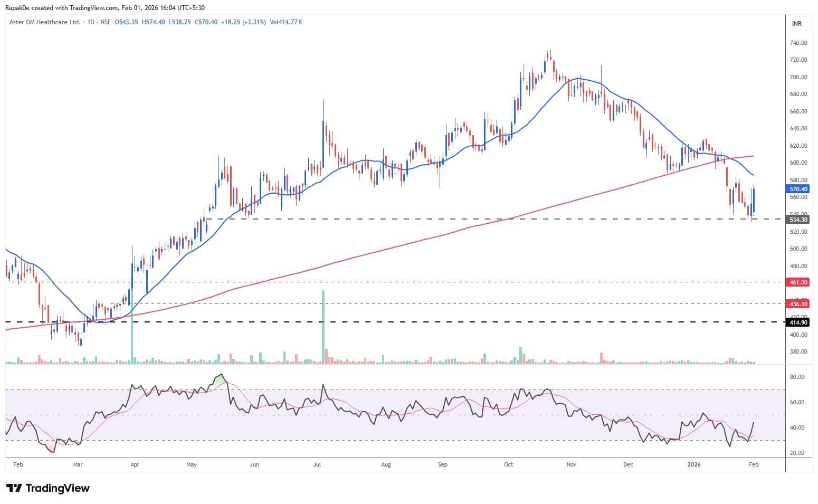818x504 pixels.
Task: Click the Mar label on time axis
Action: click(x=78, y=465)
